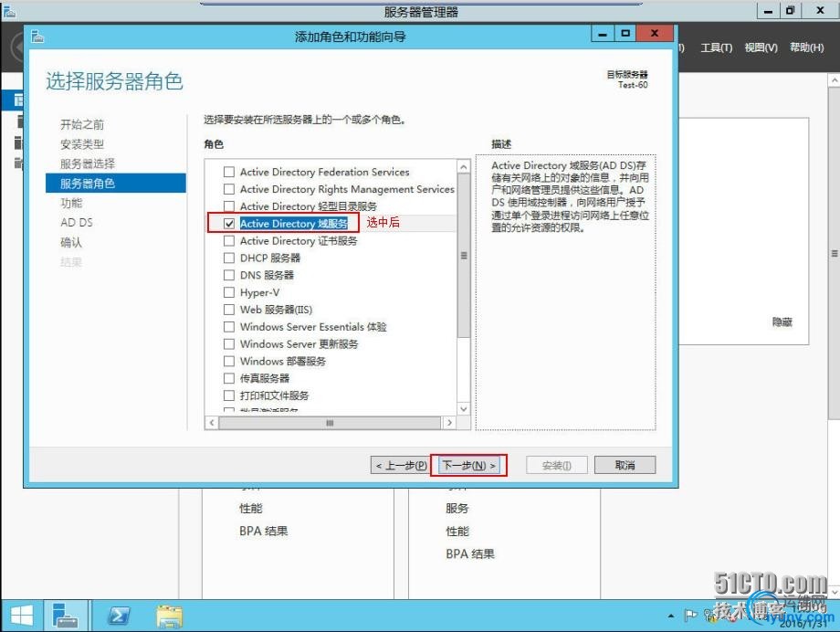Cancel the wizard with 取消

click(x=625, y=465)
